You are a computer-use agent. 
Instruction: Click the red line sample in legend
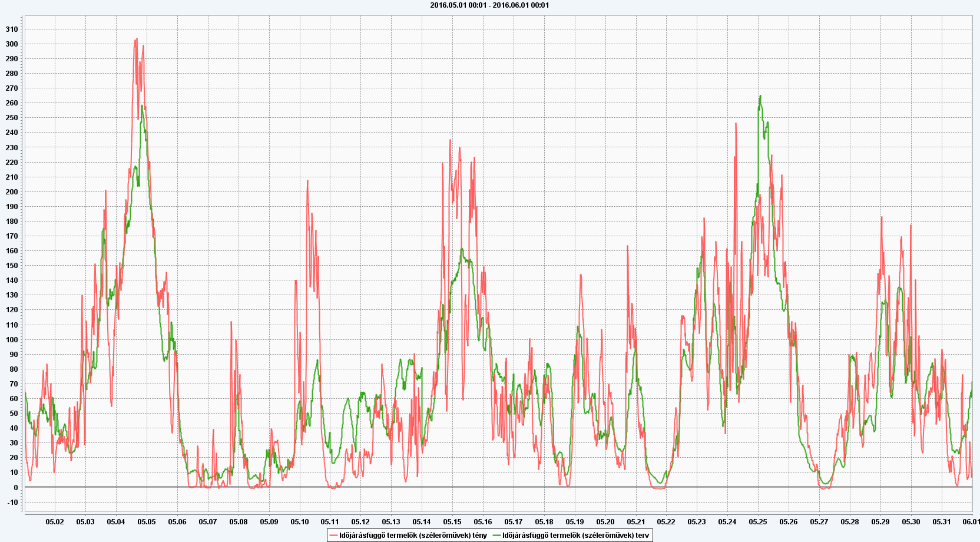[x=334, y=536]
